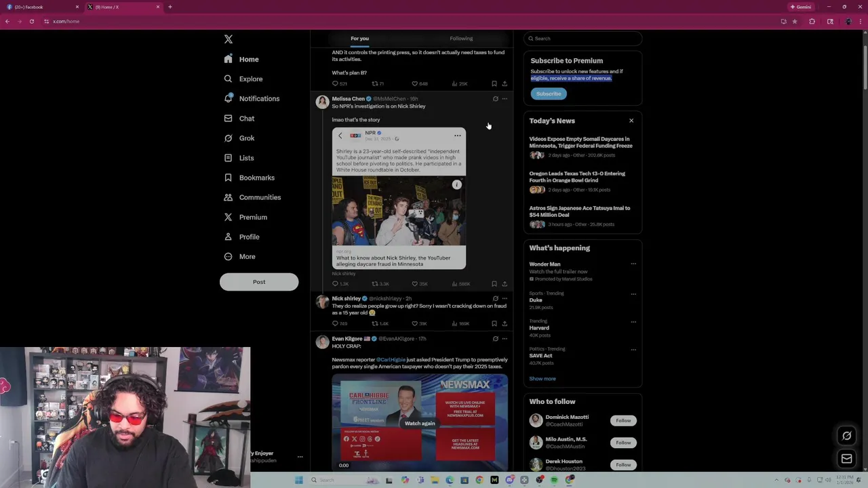
Task: Click Watch again on Newsmax video
Action: [420, 424]
